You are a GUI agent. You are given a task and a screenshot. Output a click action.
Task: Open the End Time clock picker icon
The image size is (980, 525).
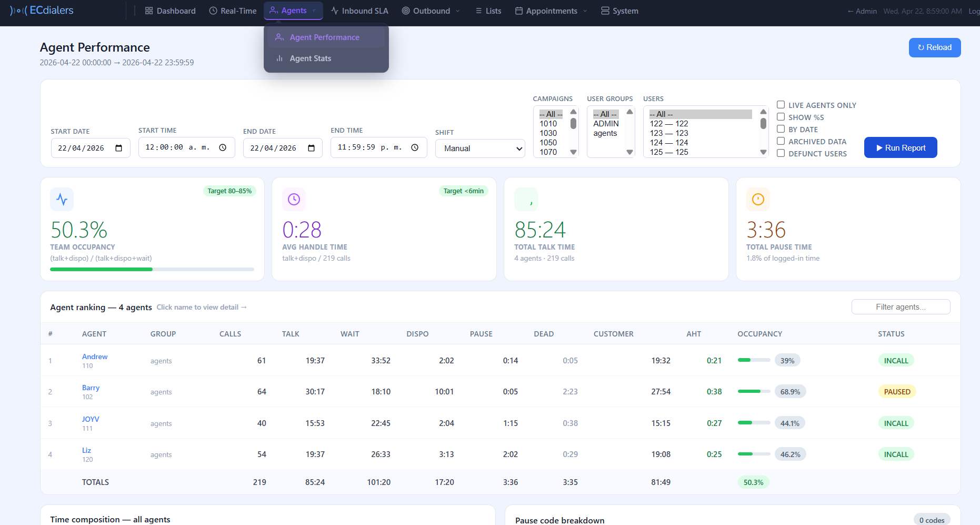[415, 147]
